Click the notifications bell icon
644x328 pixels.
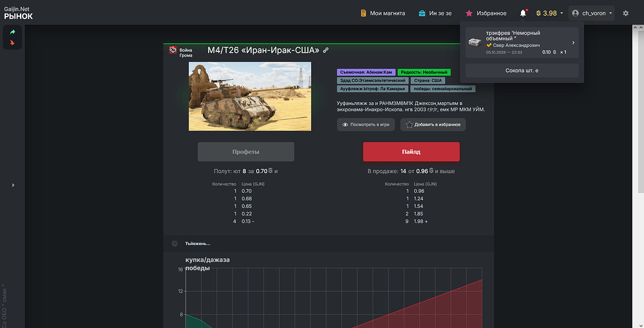pos(523,13)
